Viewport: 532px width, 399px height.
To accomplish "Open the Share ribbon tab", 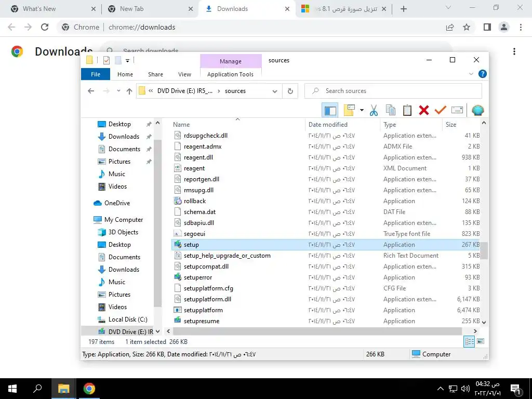I will coord(155,74).
